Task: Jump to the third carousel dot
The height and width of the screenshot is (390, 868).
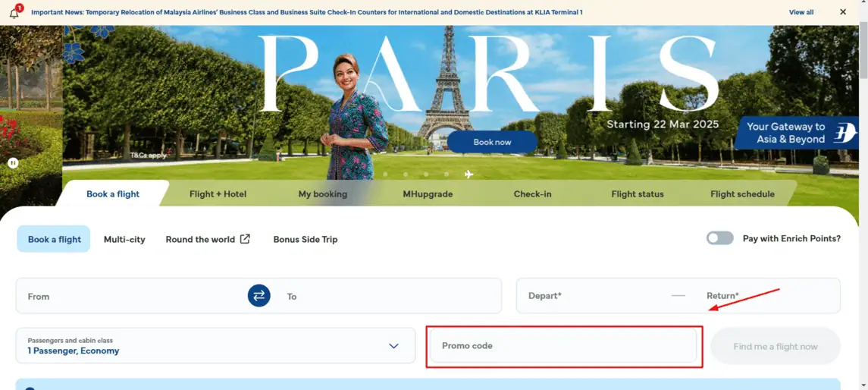Action: (x=426, y=175)
